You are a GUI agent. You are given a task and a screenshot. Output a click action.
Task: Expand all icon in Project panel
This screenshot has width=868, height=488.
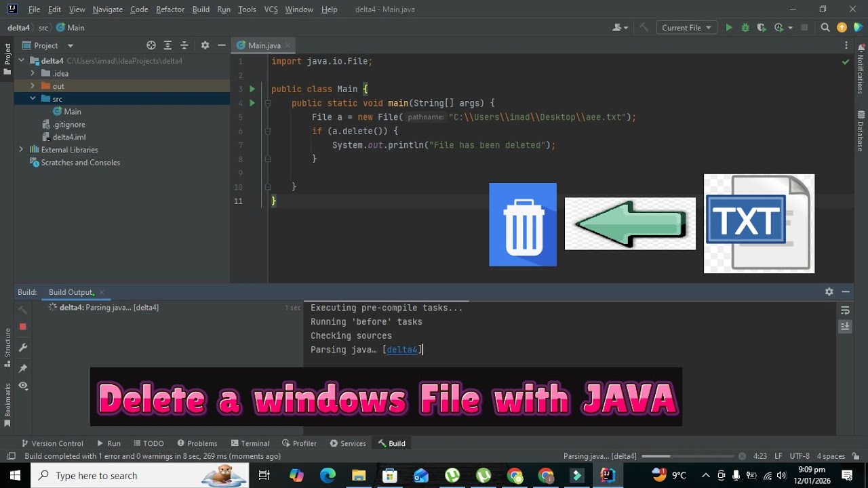[x=167, y=45]
